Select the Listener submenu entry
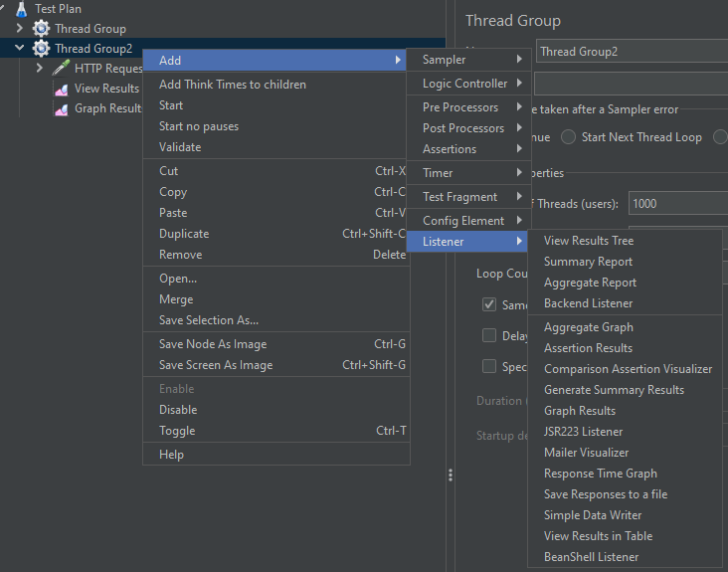Viewport: 728px width, 572px height. coord(467,242)
